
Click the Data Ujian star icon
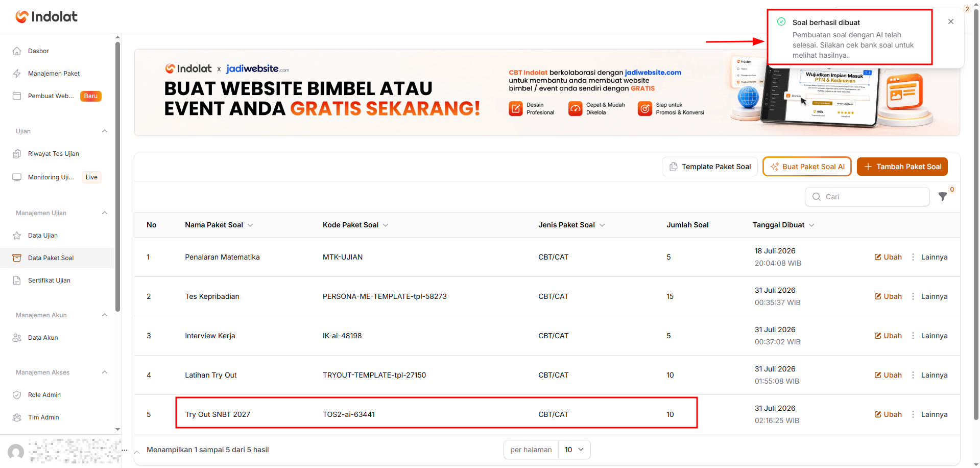point(17,236)
